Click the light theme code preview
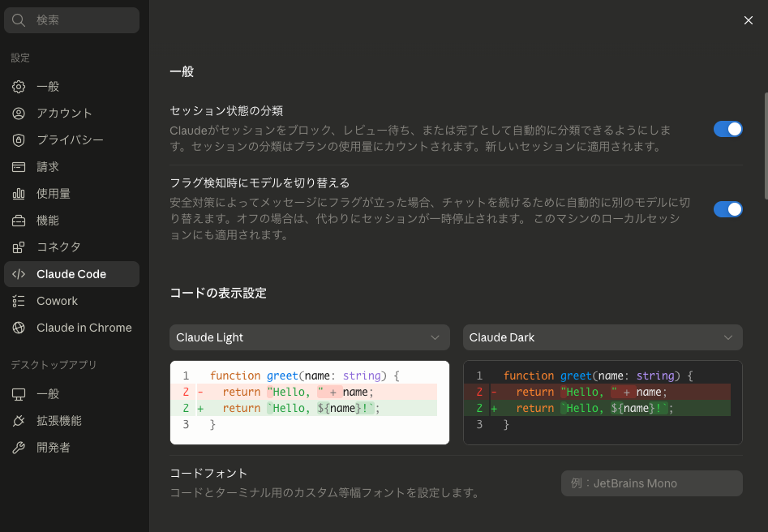 (x=310, y=403)
